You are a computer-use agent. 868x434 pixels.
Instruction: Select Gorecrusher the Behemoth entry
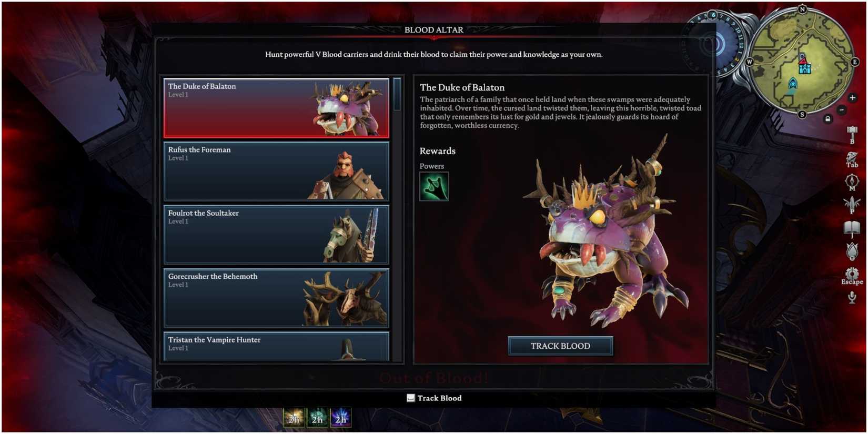(x=276, y=298)
